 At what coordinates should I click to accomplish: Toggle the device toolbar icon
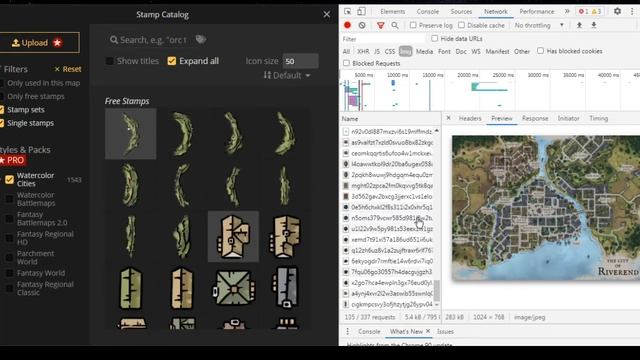pyautogui.click(x=361, y=11)
